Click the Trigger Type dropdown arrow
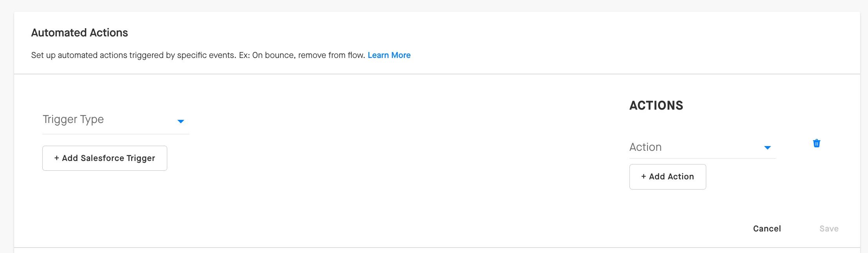Image resolution: width=868 pixels, height=253 pixels. click(181, 121)
